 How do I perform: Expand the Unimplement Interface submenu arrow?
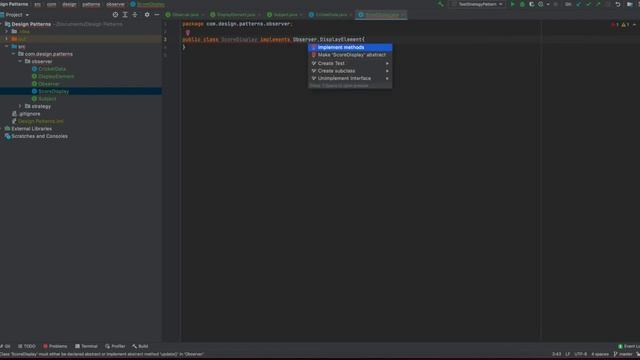[x=387, y=78]
